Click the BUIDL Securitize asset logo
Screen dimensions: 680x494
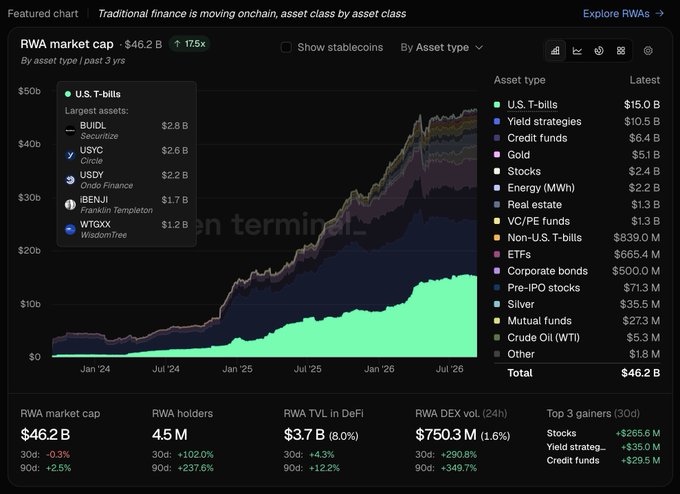[70, 130]
